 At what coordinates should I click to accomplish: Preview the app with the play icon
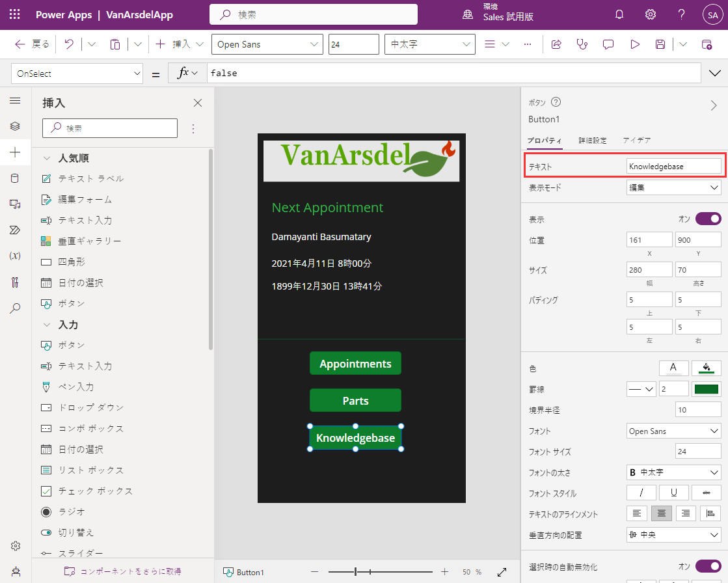click(x=635, y=44)
